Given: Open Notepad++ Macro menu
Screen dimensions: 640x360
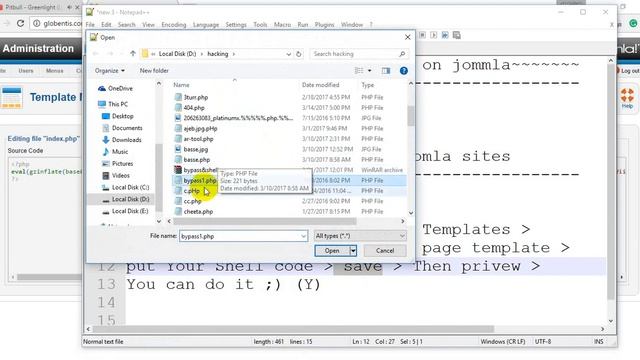Looking at the screenshot, I should pyautogui.click(x=282, y=24).
